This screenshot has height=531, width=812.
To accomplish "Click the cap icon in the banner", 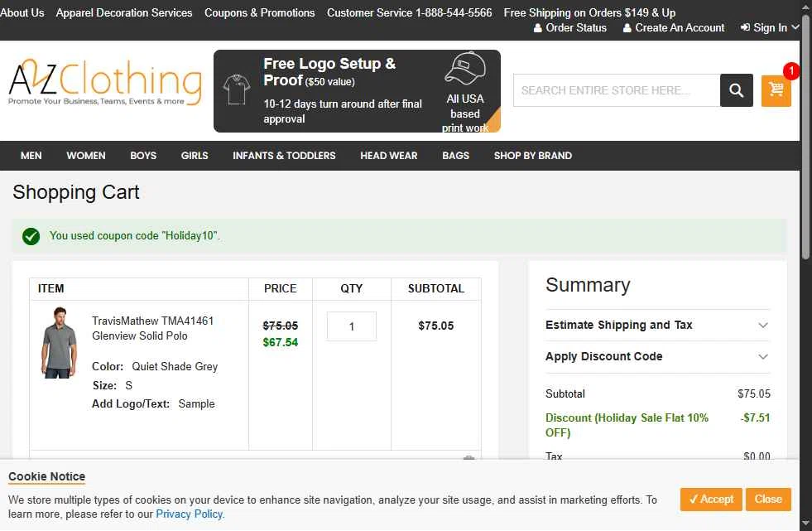I will [x=465, y=68].
